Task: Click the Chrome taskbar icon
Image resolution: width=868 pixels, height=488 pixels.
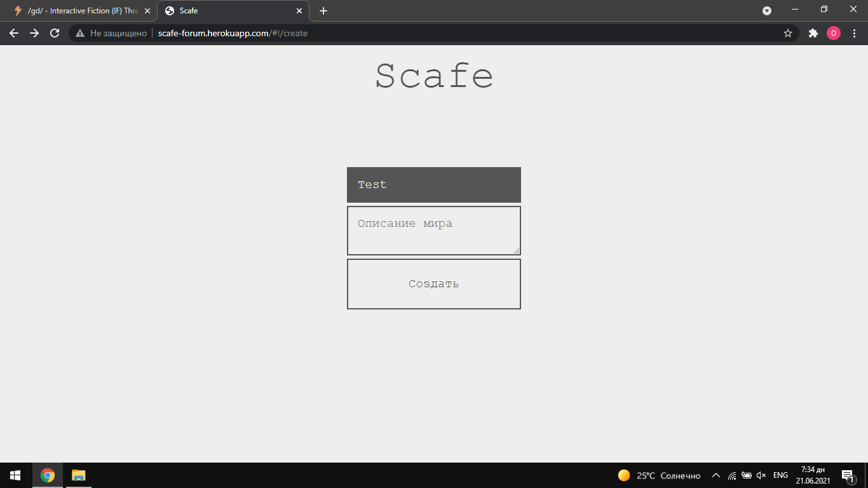Action: point(48,475)
